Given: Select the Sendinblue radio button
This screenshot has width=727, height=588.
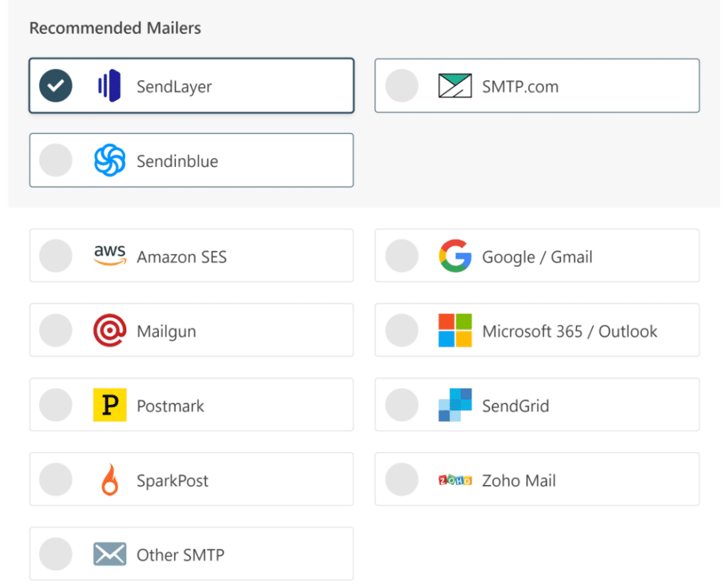Looking at the screenshot, I should tap(55, 160).
